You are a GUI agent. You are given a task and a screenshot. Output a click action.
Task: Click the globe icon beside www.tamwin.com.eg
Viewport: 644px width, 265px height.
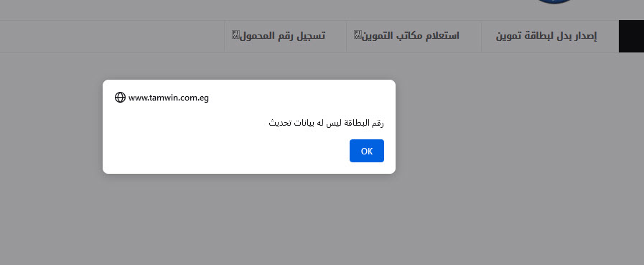tap(120, 98)
